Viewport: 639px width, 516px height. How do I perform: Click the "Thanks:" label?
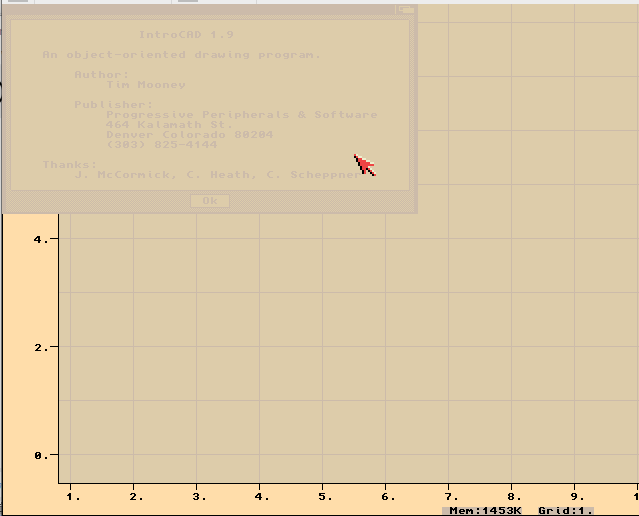(70, 165)
